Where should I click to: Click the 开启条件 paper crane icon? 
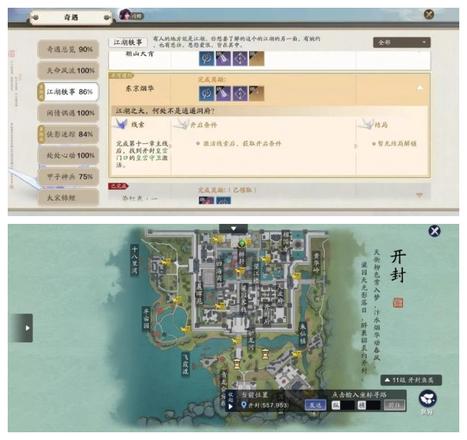click(182, 124)
